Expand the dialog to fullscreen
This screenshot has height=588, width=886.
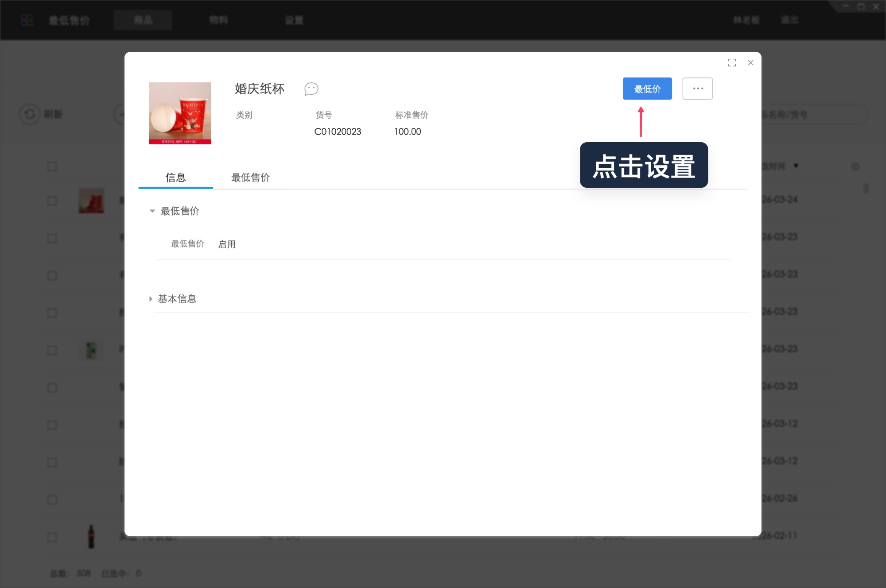tap(732, 63)
